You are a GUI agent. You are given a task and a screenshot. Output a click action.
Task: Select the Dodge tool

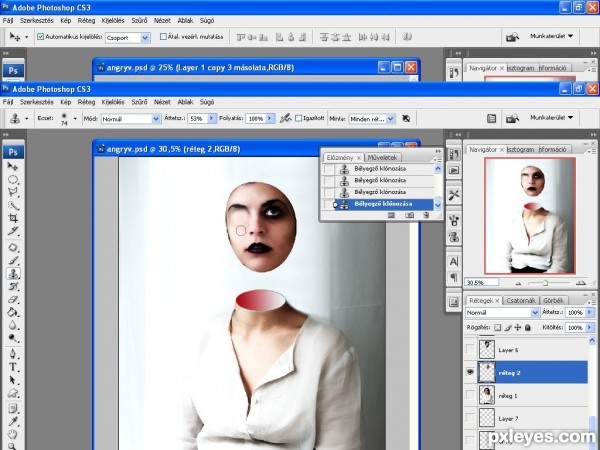tap(13, 338)
